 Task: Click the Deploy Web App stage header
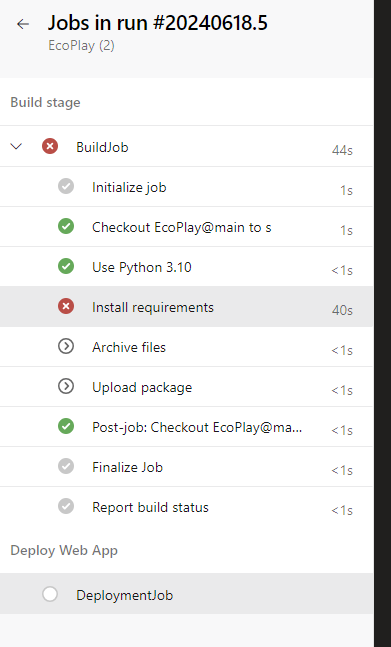(64, 550)
